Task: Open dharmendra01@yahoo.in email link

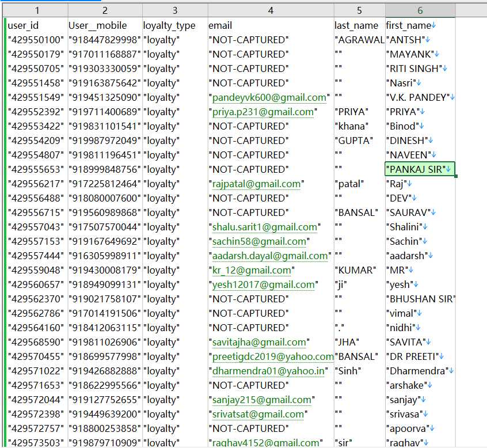Action: [x=268, y=371]
